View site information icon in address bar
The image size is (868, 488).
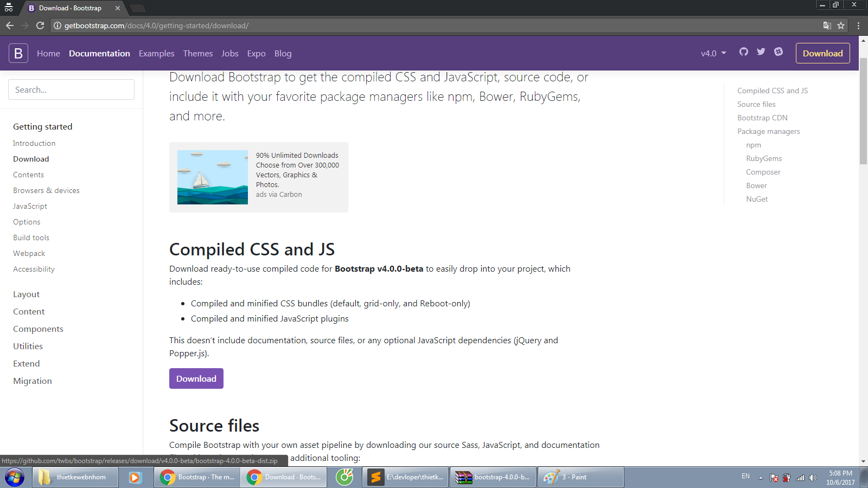click(58, 25)
